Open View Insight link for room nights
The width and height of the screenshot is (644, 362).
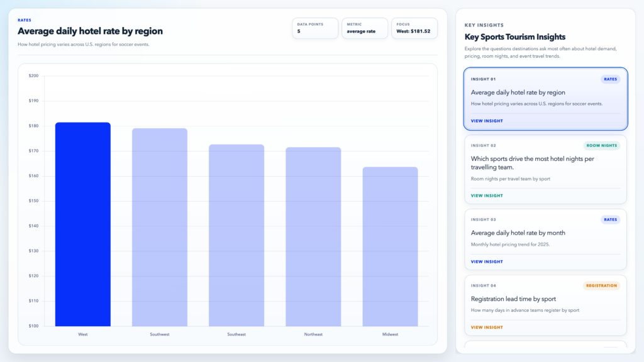click(487, 195)
